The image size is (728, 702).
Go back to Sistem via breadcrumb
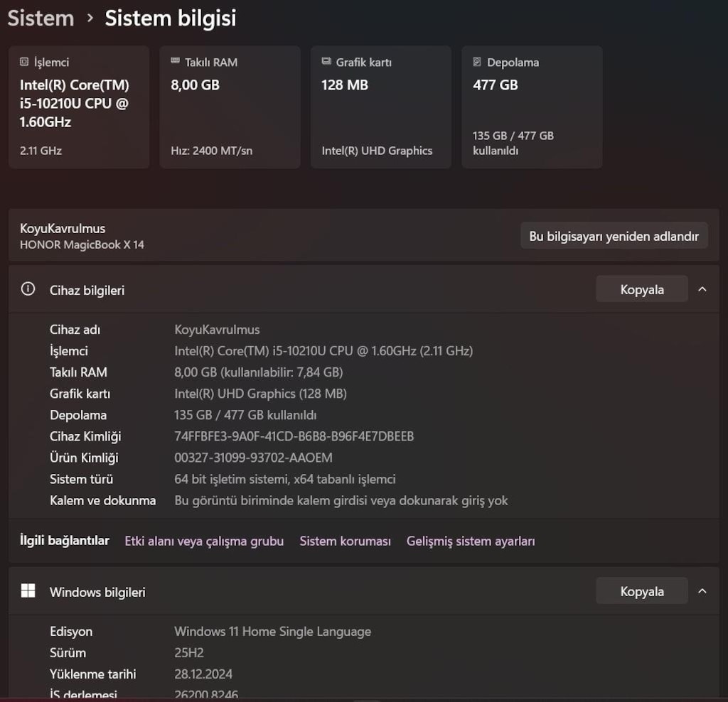[x=41, y=18]
